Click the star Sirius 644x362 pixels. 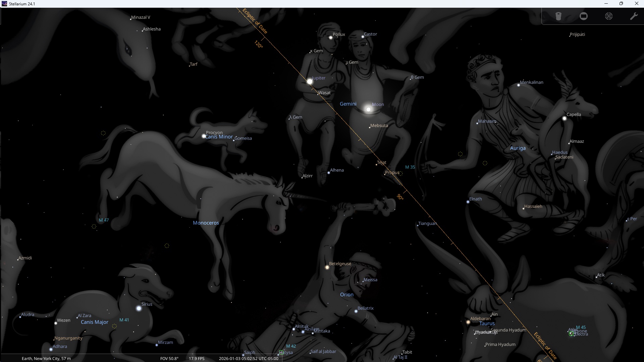[x=139, y=308]
